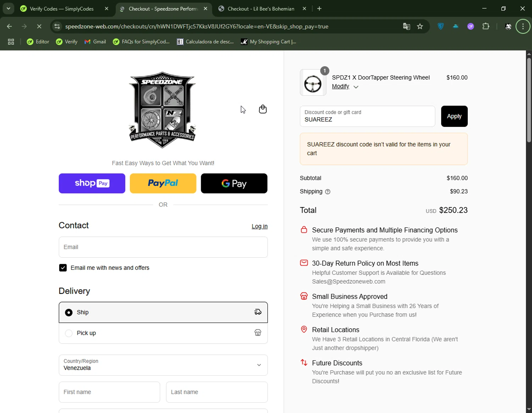Click the Speedzone store logo

162,110
